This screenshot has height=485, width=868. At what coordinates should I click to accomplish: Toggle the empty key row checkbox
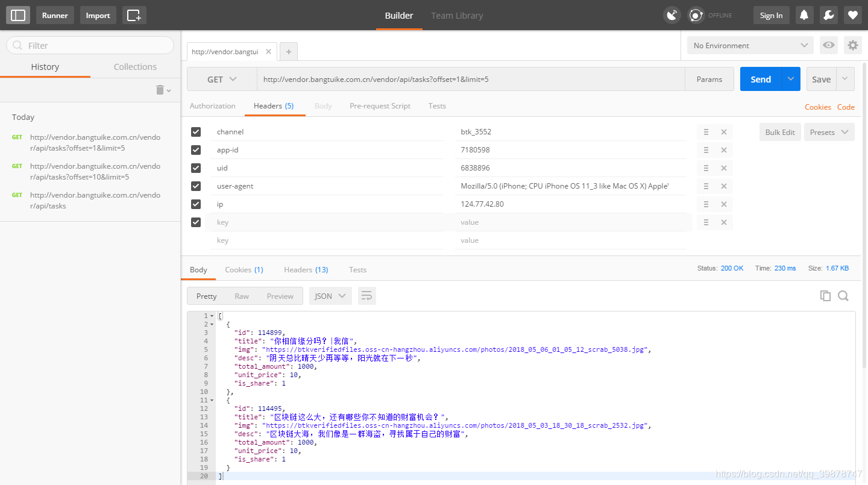point(196,222)
